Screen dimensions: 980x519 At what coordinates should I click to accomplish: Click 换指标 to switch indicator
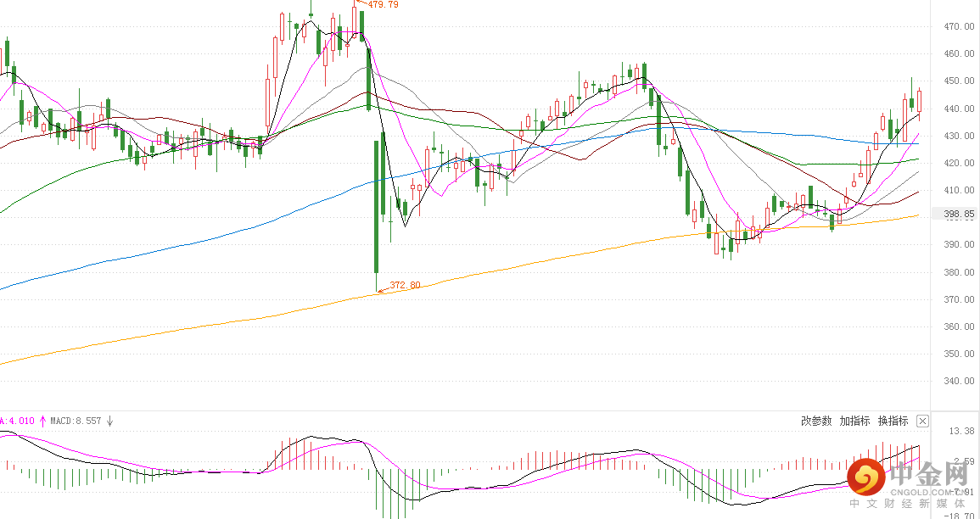[x=893, y=421]
